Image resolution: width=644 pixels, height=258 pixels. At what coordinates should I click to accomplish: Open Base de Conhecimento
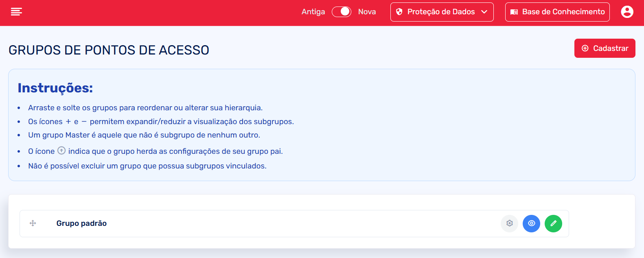(x=563, y=12)
